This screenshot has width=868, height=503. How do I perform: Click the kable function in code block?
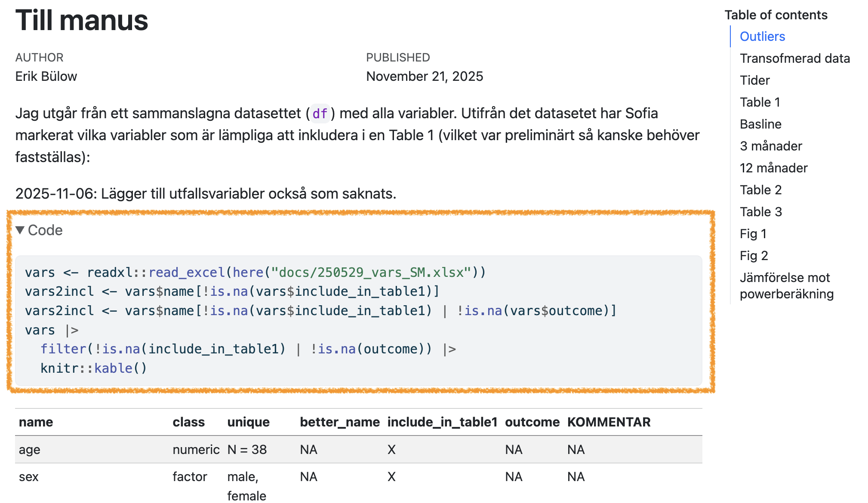(113, 368)
